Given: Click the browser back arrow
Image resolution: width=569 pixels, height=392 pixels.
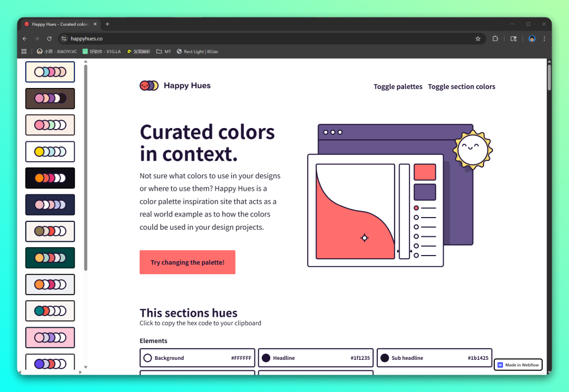Looking at the screenshot, I should [25, 38].
